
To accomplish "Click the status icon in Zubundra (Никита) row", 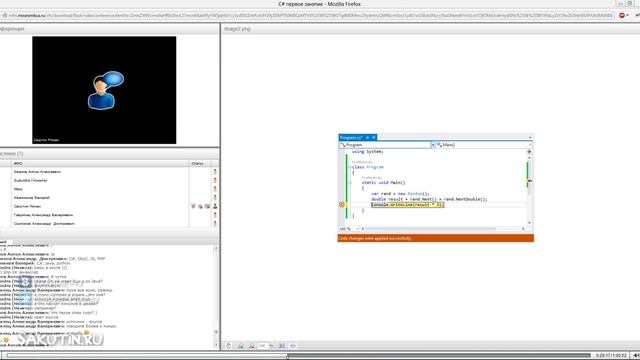I will click(215, 180).
